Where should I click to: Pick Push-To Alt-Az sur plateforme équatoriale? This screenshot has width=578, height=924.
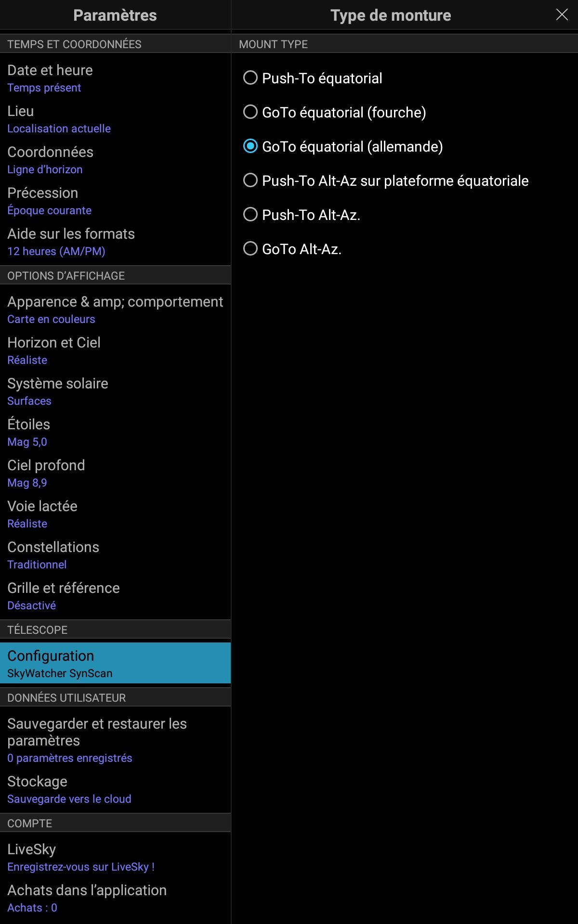250,180
